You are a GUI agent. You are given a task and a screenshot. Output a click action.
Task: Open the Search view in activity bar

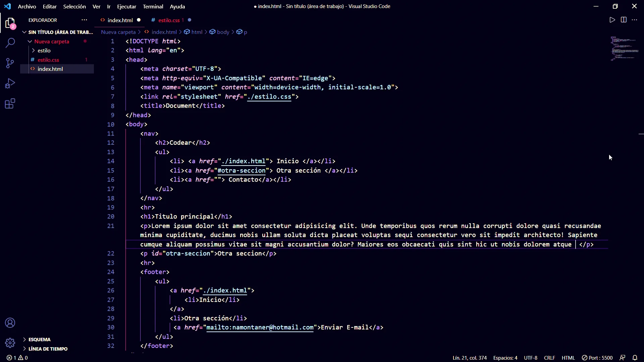tap(10, 43)
